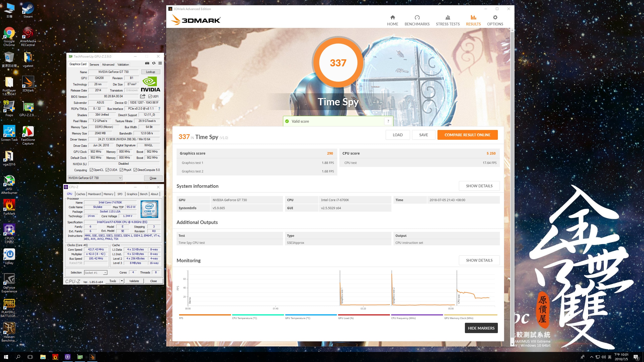The image size is (644, 362).
Task: Open Heaven Benchmark desktop icon
Action: pyautogui.click(x=9, y=332)
